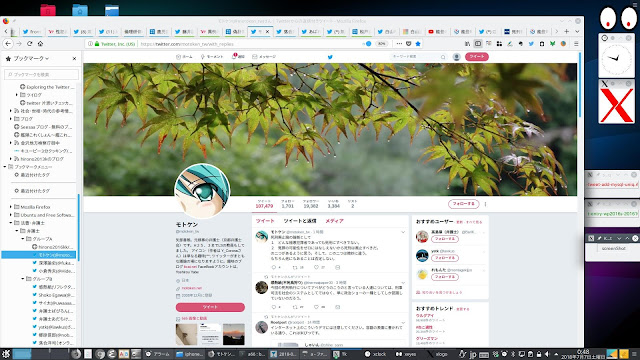Open the sunset photo media thumbnail
The height and width of the screenshot is (360, 640).
pos(234,334)
